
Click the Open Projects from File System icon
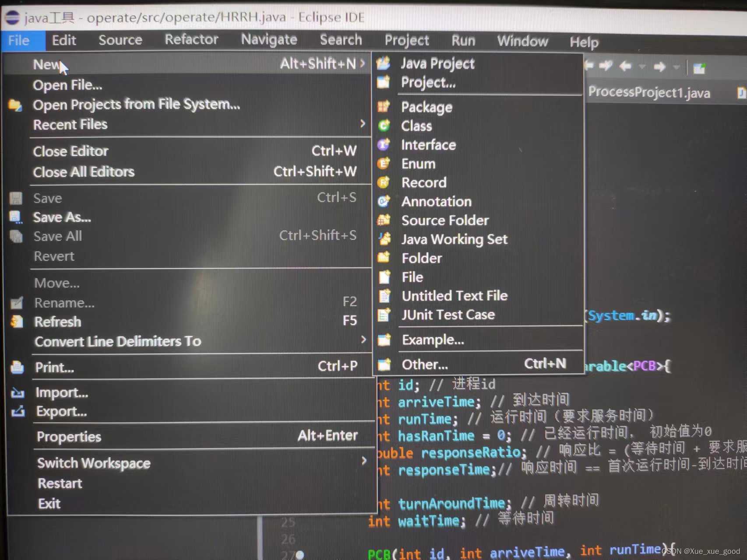click(15, 105)
